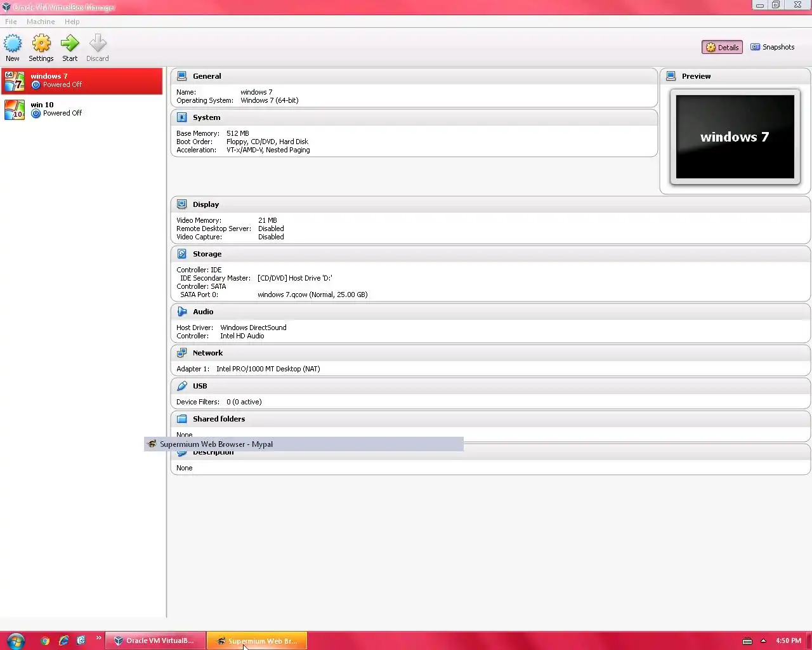Open the File menu
Screen dimensions: 812x650
coord(11,22)
